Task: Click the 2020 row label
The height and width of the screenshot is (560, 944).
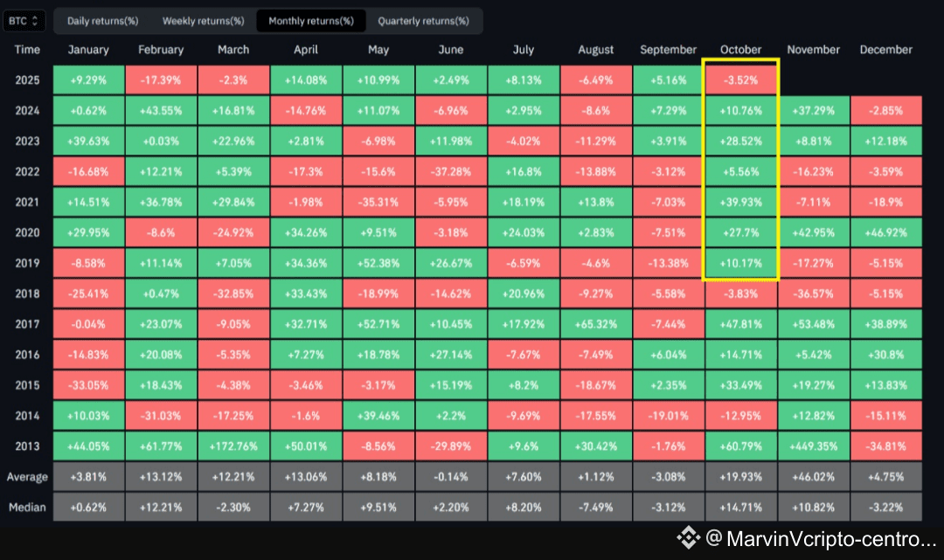Action: pyautogui.click(x=27, y=232)
